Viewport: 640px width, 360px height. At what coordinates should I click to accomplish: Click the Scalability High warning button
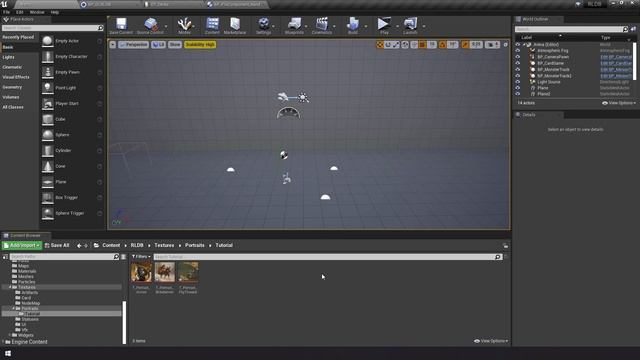(200, 44)
